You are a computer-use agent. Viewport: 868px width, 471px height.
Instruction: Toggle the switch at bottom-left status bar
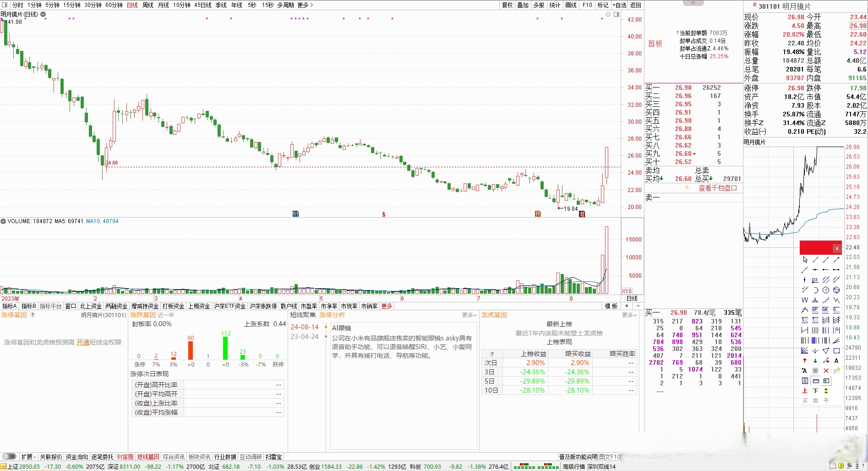tap(9, 456)
